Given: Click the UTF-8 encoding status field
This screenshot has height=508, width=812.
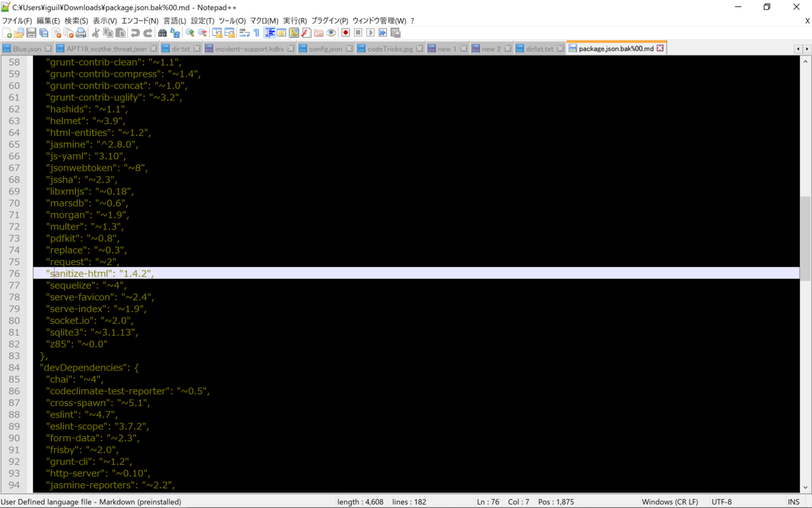Looking at the screenshot, I should (x=722, y=502).
